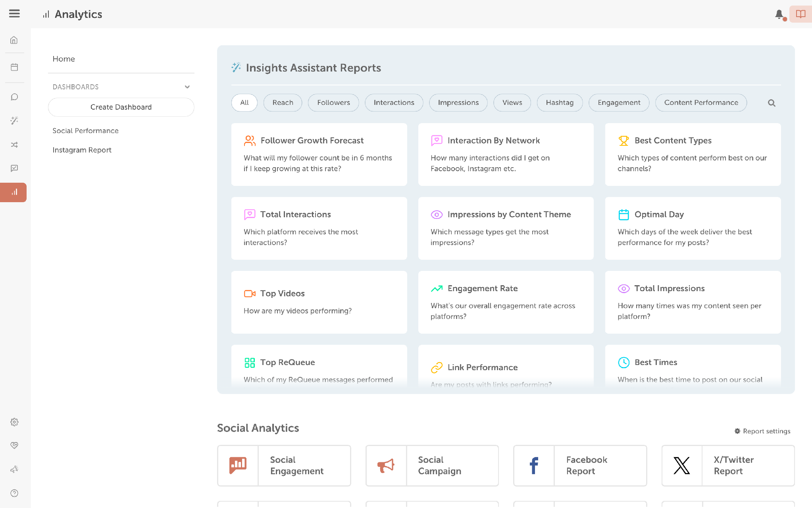Select the active Analytics bar chart sidebar icon

click(x=13, y=192)
